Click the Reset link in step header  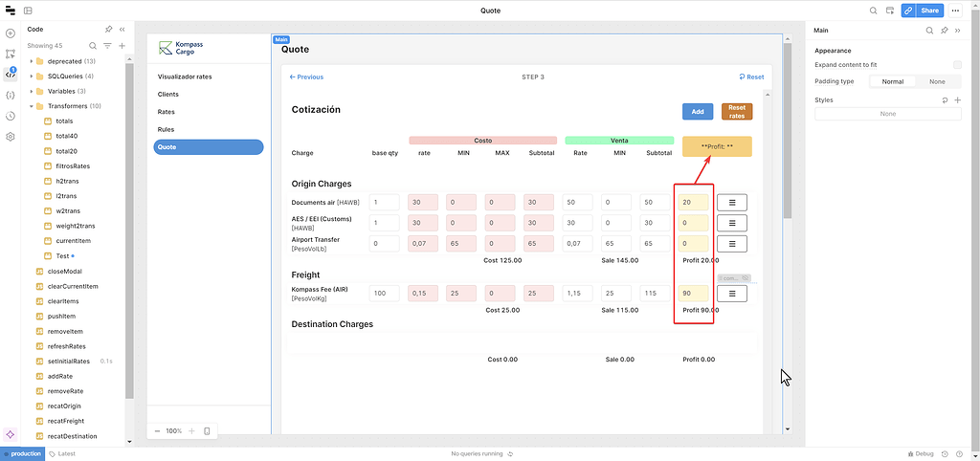click(751, 77)
